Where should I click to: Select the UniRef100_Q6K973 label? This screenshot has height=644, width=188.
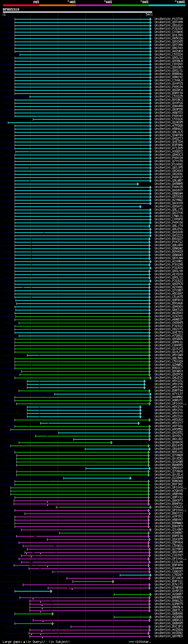tap(169, 501)
